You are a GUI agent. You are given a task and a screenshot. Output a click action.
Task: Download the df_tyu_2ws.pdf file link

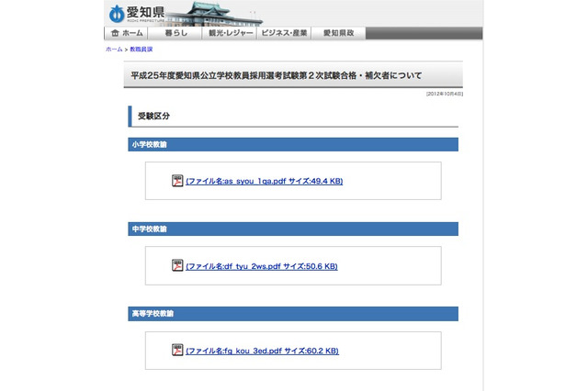coord(261,266)
